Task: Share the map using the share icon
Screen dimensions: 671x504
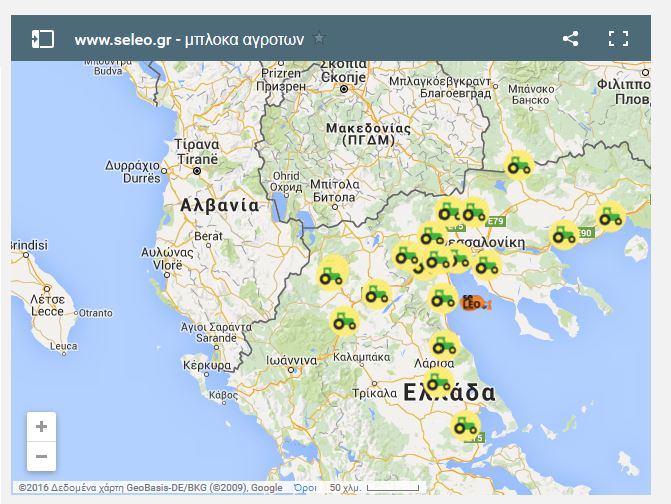Action: pos(570,39)
